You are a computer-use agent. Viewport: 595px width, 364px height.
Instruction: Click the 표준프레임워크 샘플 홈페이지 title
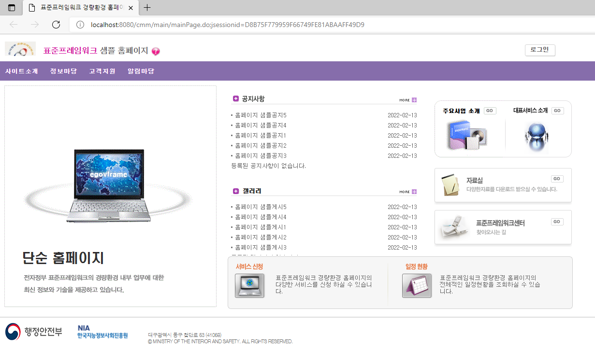coord(96,51)
